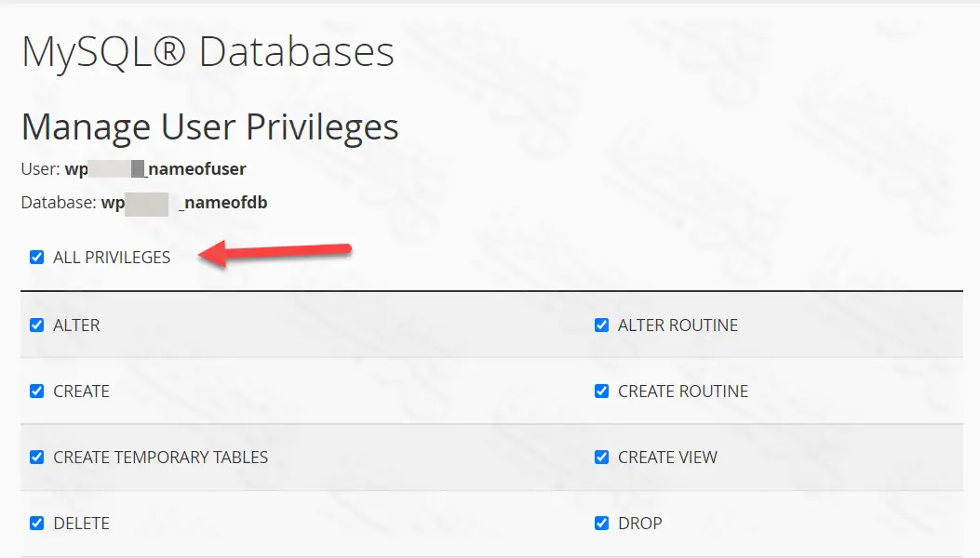
Task: Click the CREATE TEMPORARY TABLES label text
Action: click(x=160, y=458)
